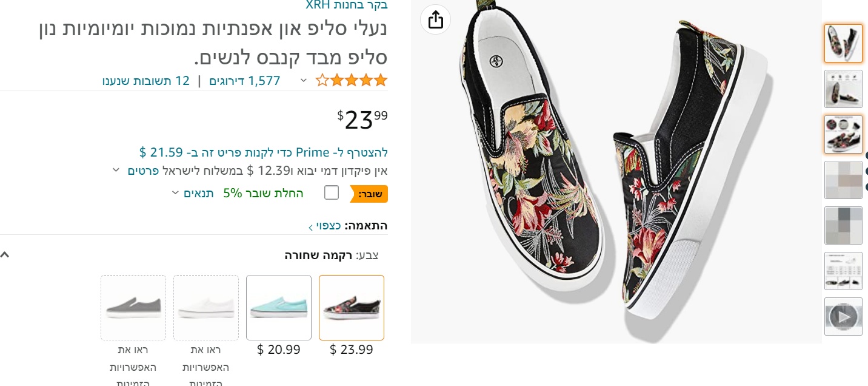Screen dimensions: 868x386
Task: Expand the coupon terms dropdown
Action: pos(175,193)
